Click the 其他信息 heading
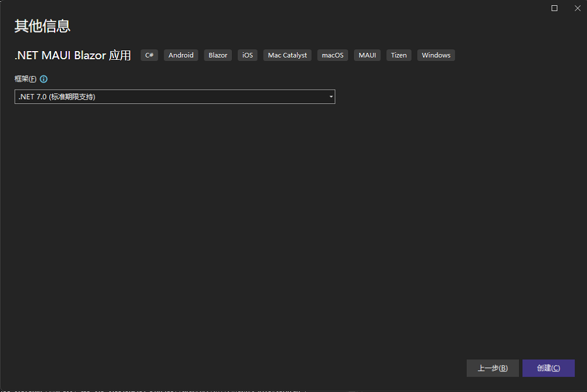The height and width of the screenshot is (392, 587). [42, 26]
